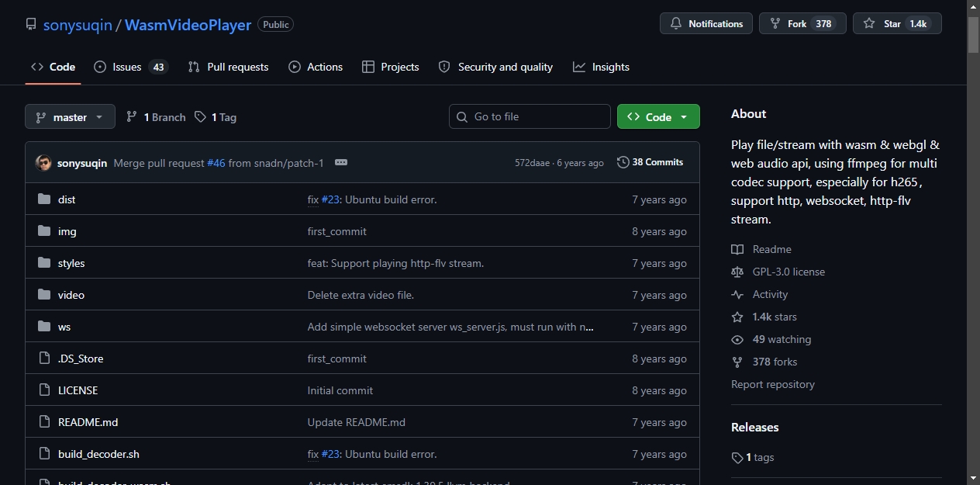This screenshot has width=980, height=485.
Task: Click the book icon next to Readme
Action: tap(737, 249)
